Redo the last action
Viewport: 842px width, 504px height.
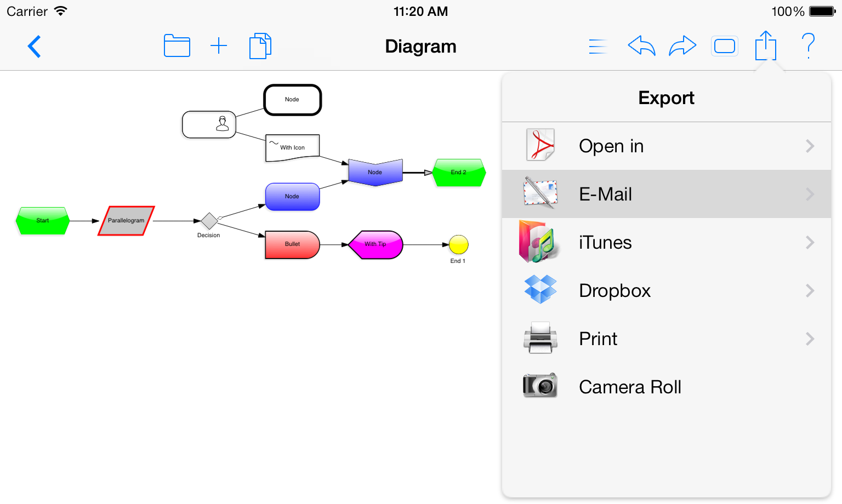[682, 46]
